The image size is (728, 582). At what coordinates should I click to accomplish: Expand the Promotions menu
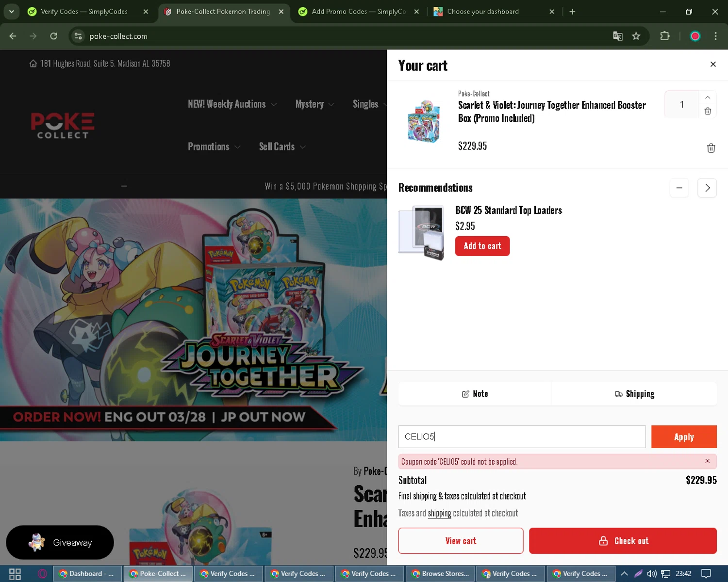(214, 146)
